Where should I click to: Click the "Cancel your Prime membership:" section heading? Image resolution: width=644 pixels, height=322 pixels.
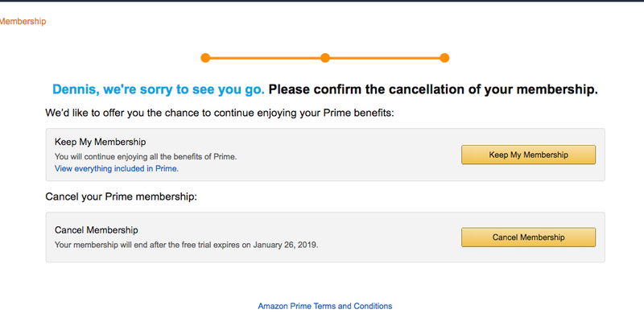[x=122, y=196]
